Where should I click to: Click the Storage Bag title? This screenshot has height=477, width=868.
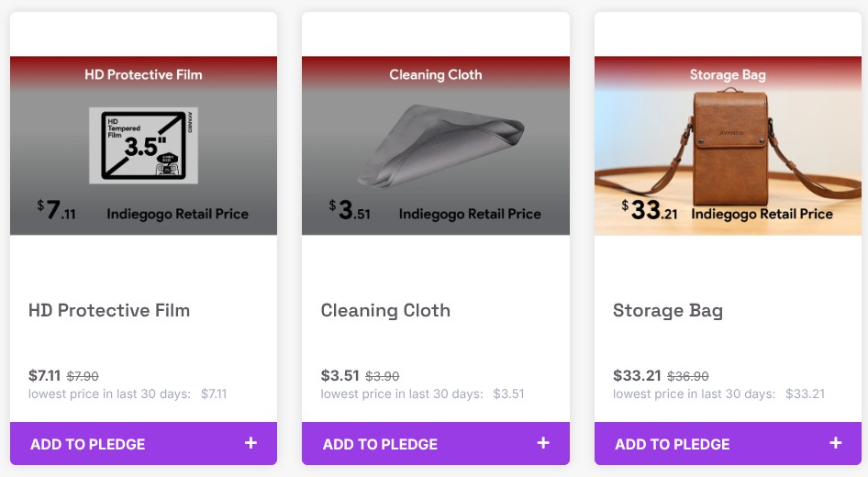point(668,310)
